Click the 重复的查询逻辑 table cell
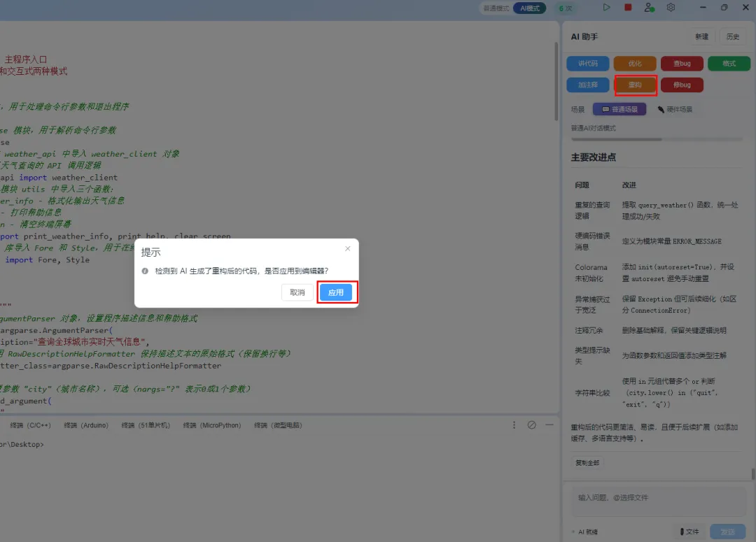This screenshot has height=542, width=756. click(x=593, y=211)
